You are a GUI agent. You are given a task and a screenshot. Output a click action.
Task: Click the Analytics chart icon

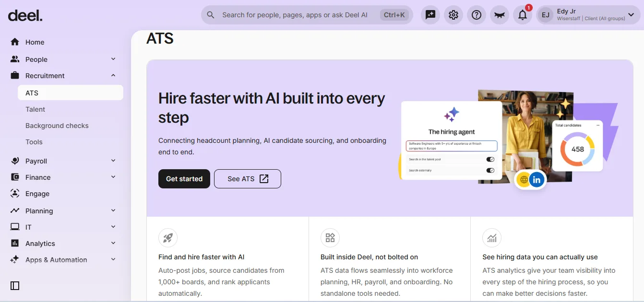click(15, 244)
